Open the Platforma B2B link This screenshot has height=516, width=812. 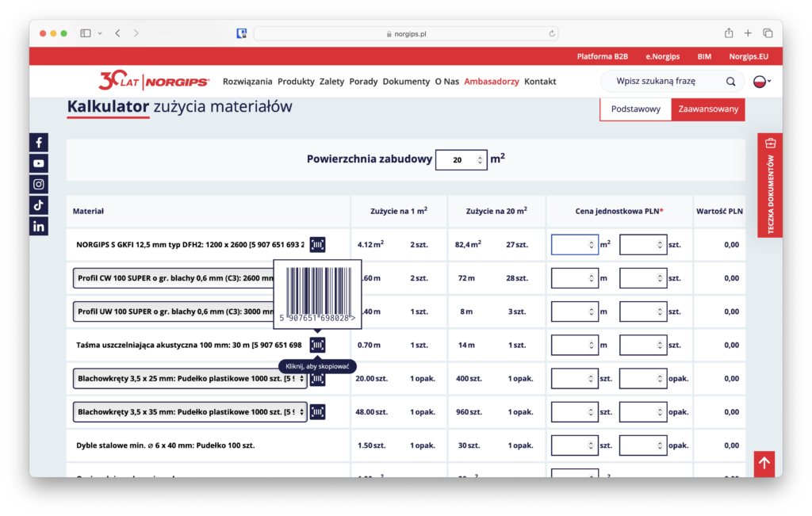coord(602,56)
